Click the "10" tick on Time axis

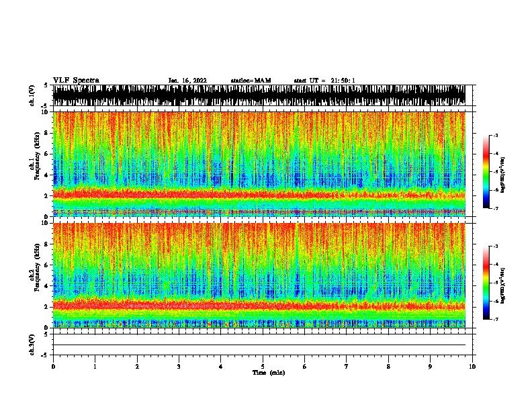coord(472,367)
